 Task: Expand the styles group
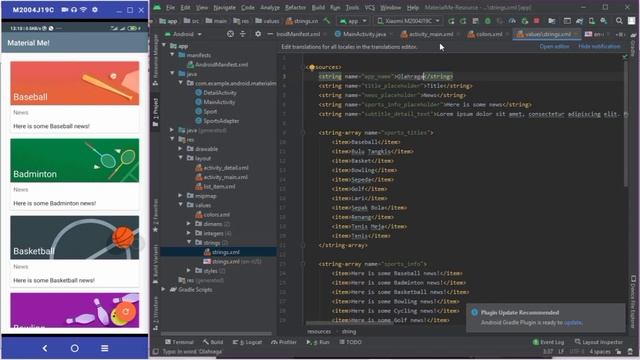click(189, 271)
